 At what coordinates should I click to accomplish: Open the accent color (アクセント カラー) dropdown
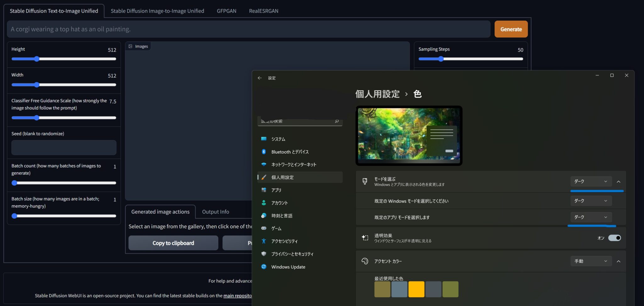tap(591, 261)
